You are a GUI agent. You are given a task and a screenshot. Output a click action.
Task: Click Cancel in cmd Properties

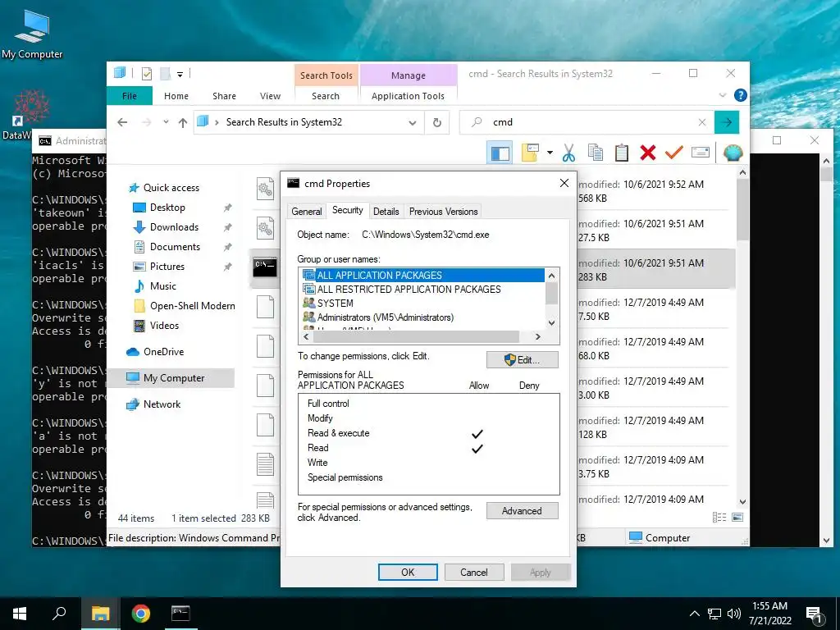click(474, 572)
